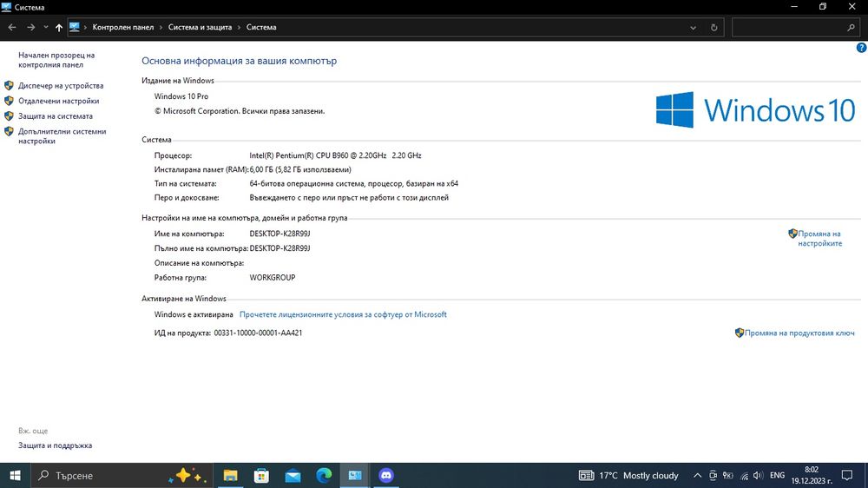Image resolution: width=868 pixels, height=488 pixels.
Task: Open Discord from taskbar
Action: pyautogui.click(x=386, y=475)
